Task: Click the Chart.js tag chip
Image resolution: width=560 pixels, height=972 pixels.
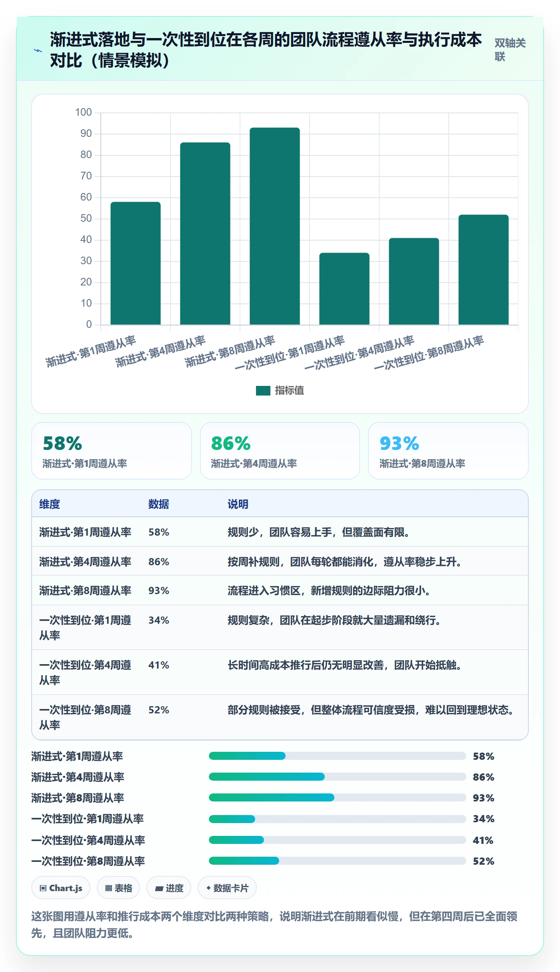Action: pos(61,888)
